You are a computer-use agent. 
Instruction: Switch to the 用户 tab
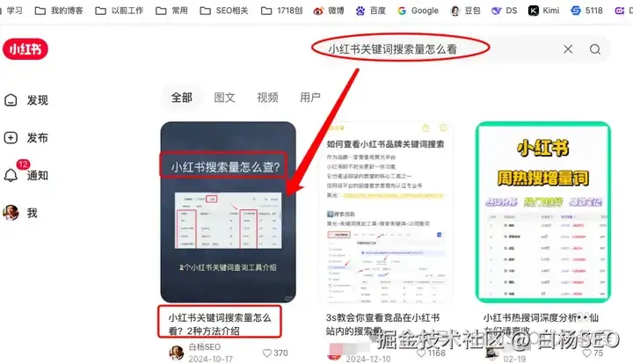coord(310,98)
